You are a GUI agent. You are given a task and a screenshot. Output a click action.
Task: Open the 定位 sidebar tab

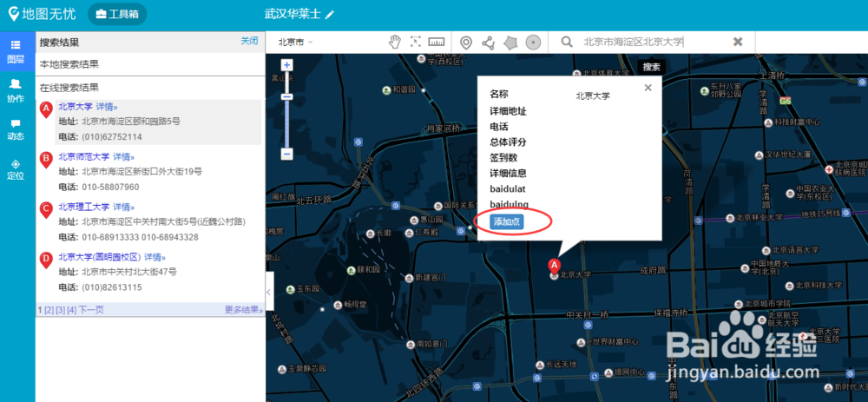(x=16, y=170)
